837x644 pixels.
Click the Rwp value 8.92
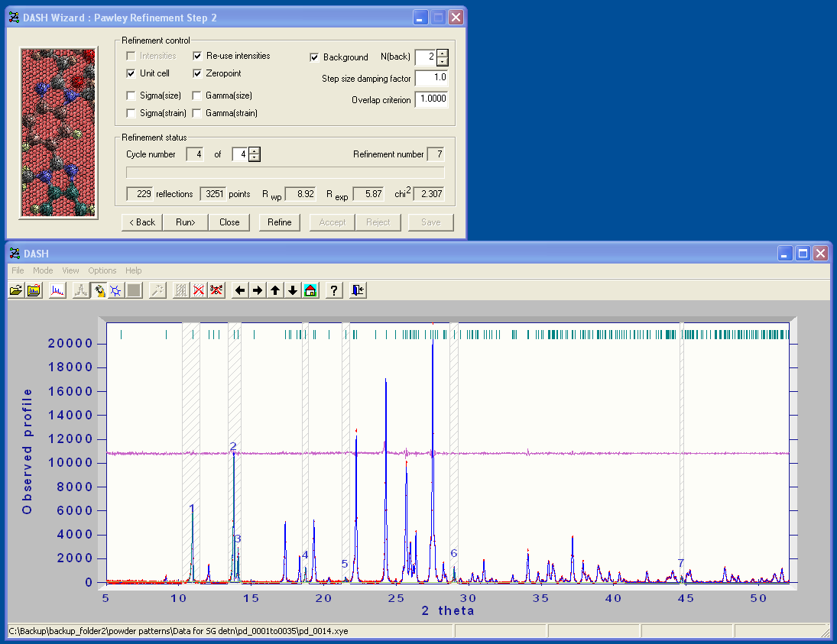pos(300,194)
